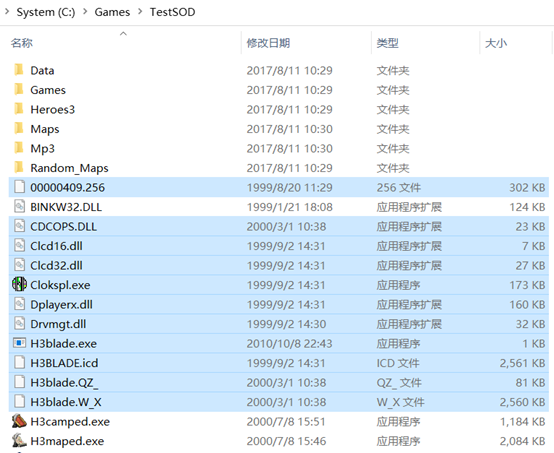Click the H3blade.exe application icon
Screen dimensions: 554x453
click(19, 343)
